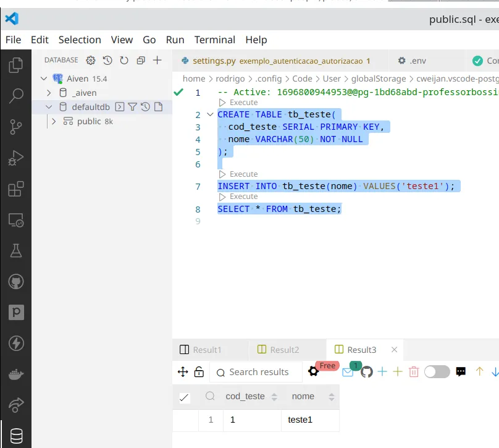Open the Run and Debug view
499x448 pixels.
pos(15,158)
